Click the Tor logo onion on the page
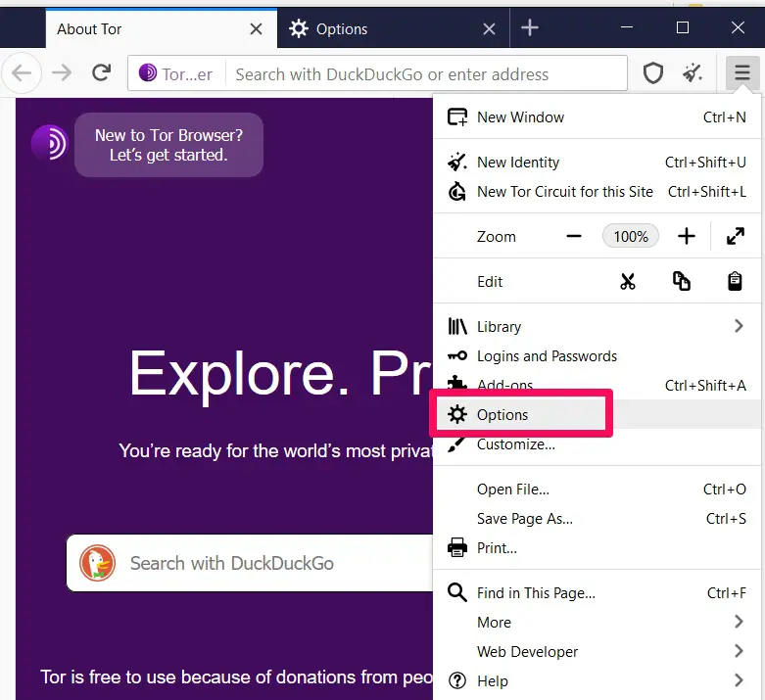The image size is (765, 700). pos(49,143)
